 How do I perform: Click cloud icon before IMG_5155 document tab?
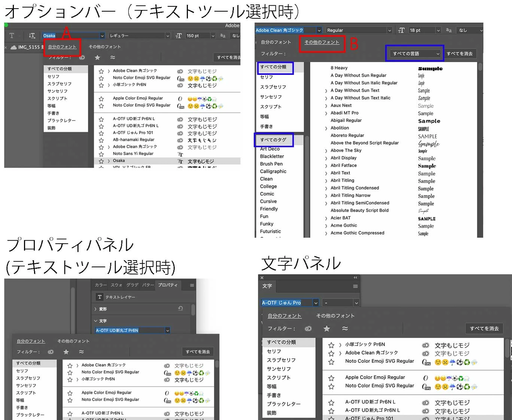click(13, 47)
